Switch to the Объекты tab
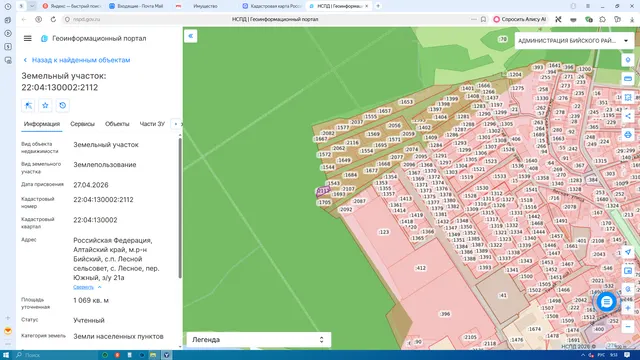 (x=117, y=124)
